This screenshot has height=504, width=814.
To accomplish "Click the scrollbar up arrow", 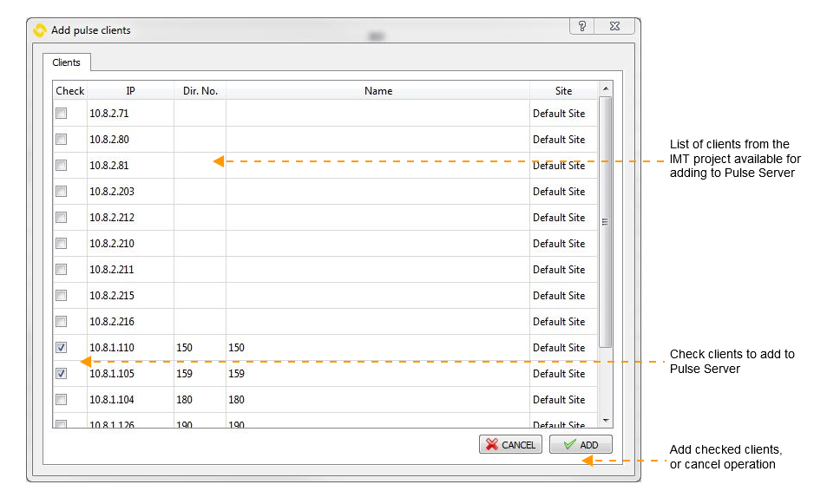I will [606, 88].
